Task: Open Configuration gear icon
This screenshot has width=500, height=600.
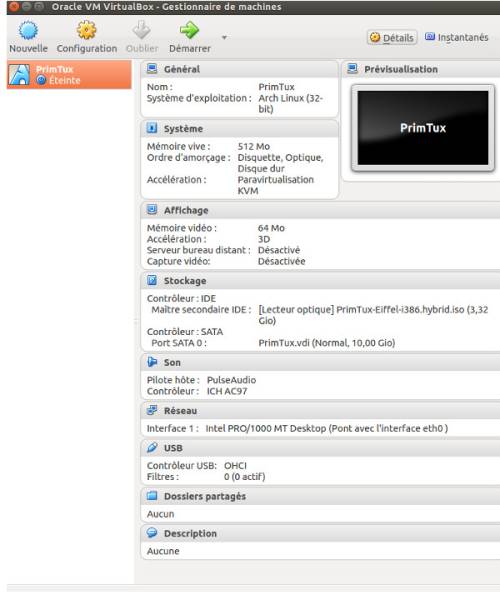Action: pyautogui.click(x=86, y=30)
